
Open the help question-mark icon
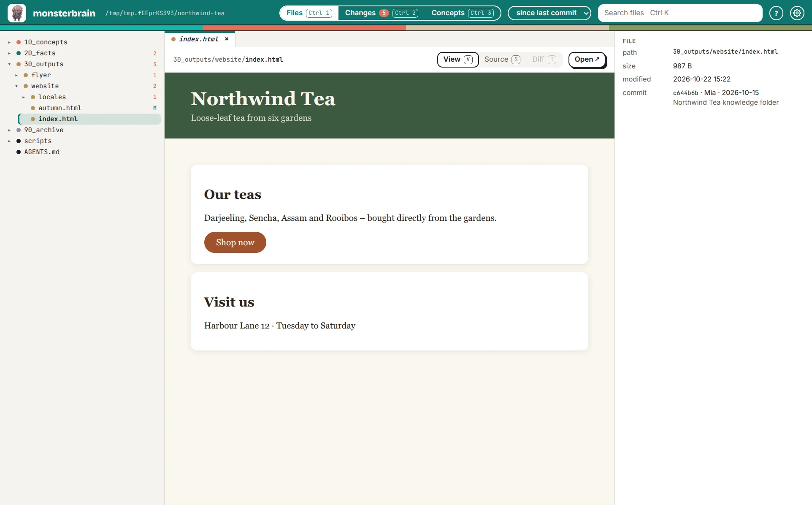pyautogui.click(x=776, y=13)
